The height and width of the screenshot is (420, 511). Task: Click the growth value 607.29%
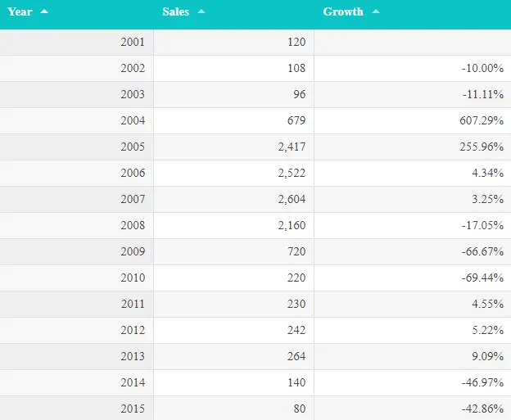482,120
